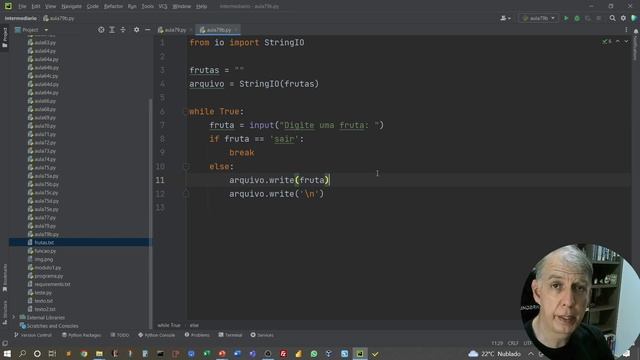
Task: Place cursor at end of line 12 code
Action: click(x=324, y=194)
